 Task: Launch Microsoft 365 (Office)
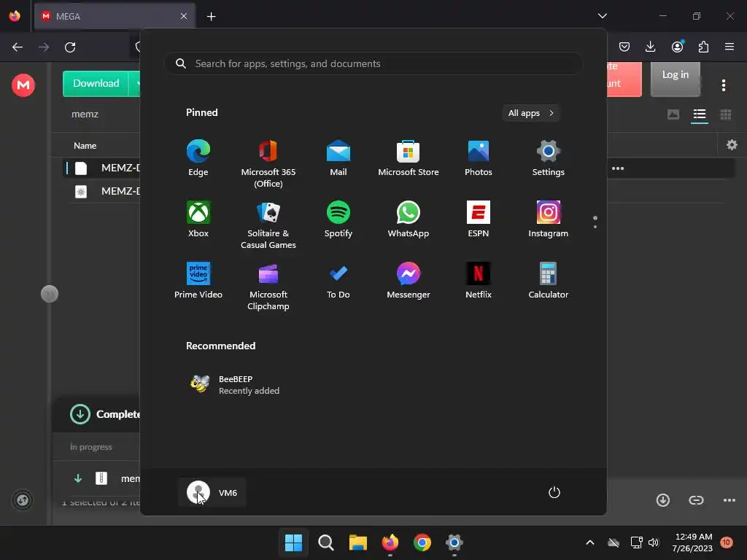point(268,164)
